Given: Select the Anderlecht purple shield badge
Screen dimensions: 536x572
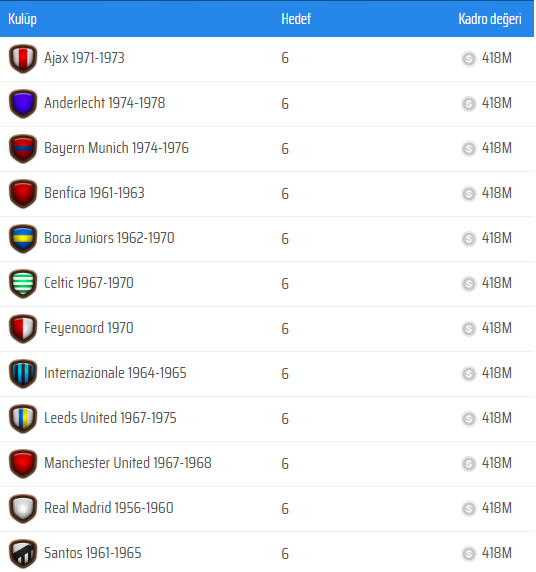Looking at the screenshot, I should [23, 104].
